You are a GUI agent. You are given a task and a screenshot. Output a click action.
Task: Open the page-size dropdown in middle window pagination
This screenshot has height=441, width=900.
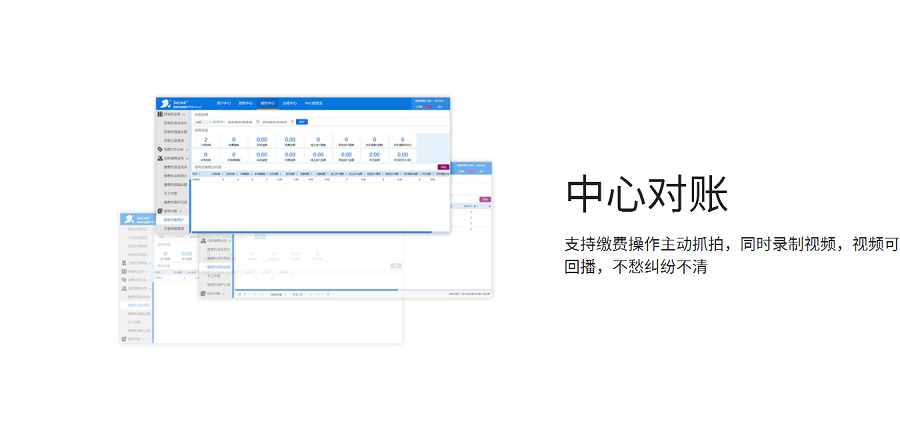[242, 294]
